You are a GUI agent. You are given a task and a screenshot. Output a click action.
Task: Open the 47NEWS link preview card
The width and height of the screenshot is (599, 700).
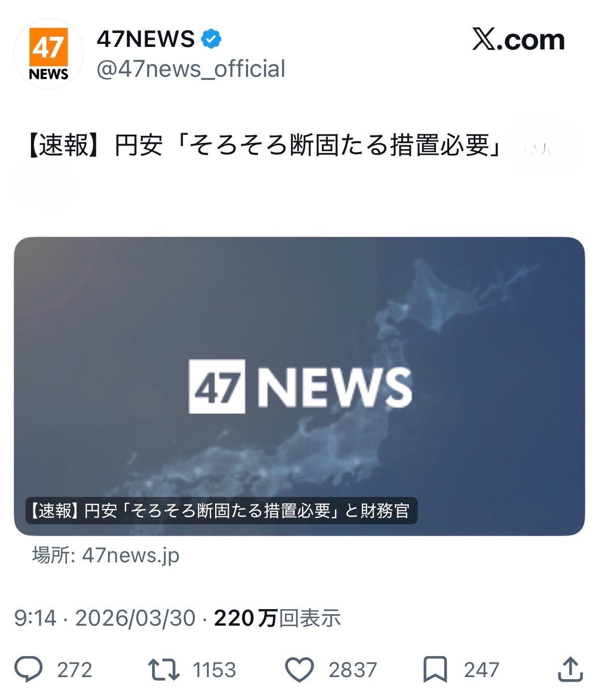(299, 386)
